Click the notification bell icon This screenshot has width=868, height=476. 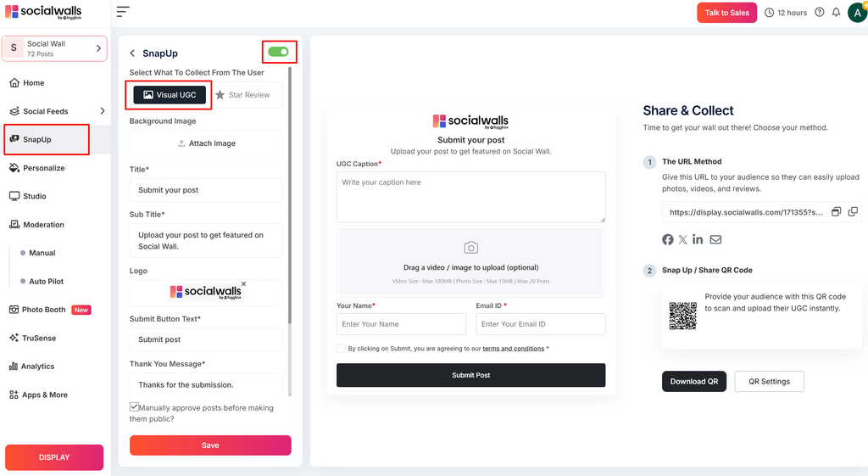836,12
